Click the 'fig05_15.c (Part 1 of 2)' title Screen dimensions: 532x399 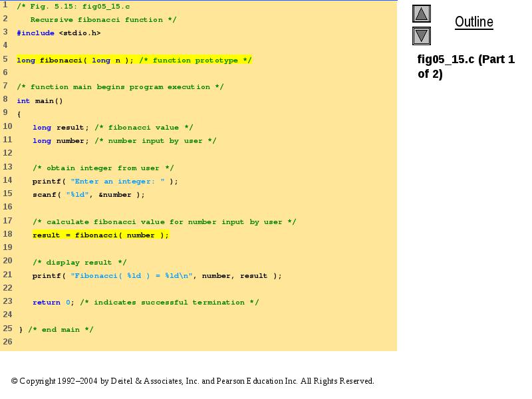point(466,66)
